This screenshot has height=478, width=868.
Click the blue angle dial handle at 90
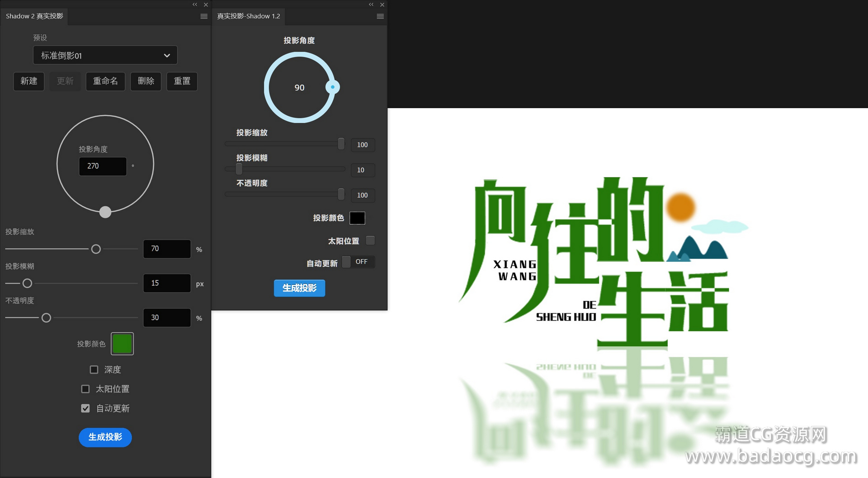click(x=333, y=87)
